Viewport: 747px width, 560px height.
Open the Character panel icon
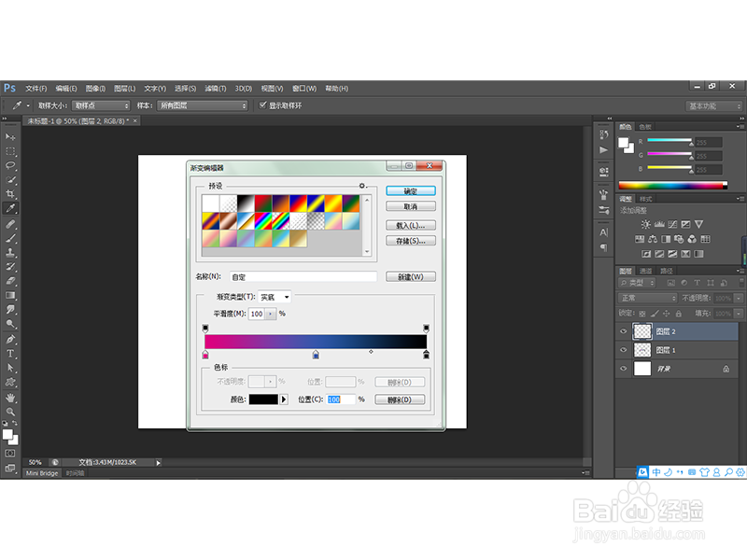[x=603, y=232]
